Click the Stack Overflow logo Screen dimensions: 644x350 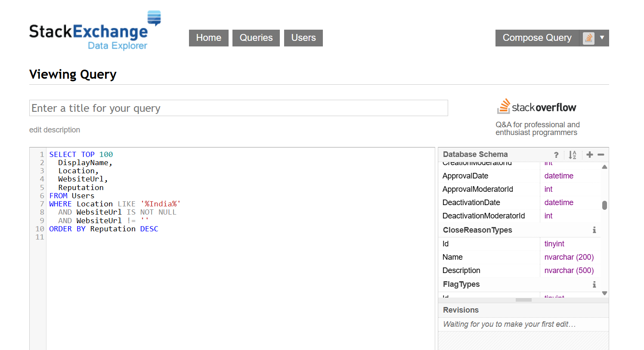(x=536, y=107)
